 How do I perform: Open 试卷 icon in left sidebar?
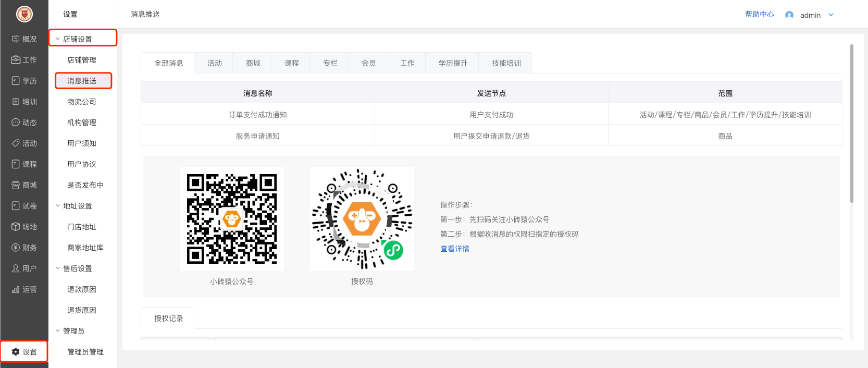pyautogui.click(x=16, y=206)
